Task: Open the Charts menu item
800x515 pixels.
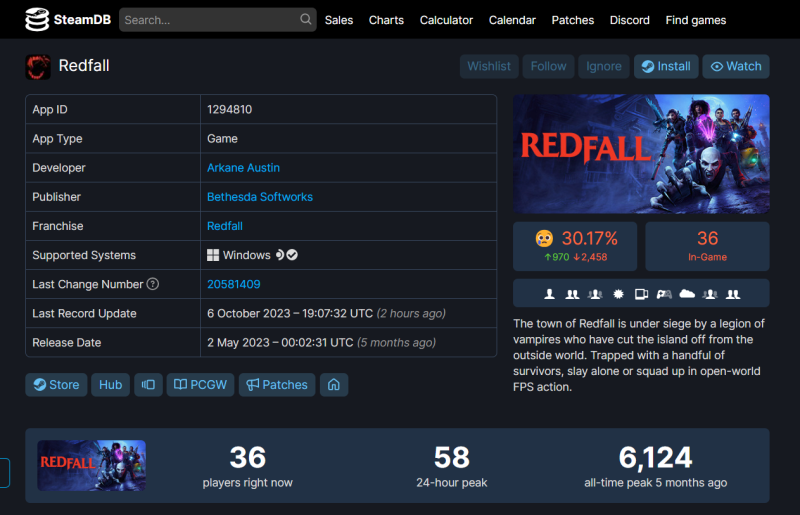Action: coord(386,20)
